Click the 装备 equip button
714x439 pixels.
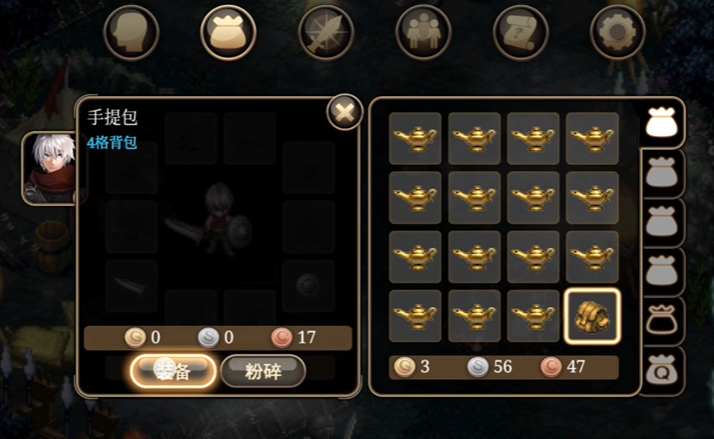click(173, 371)
